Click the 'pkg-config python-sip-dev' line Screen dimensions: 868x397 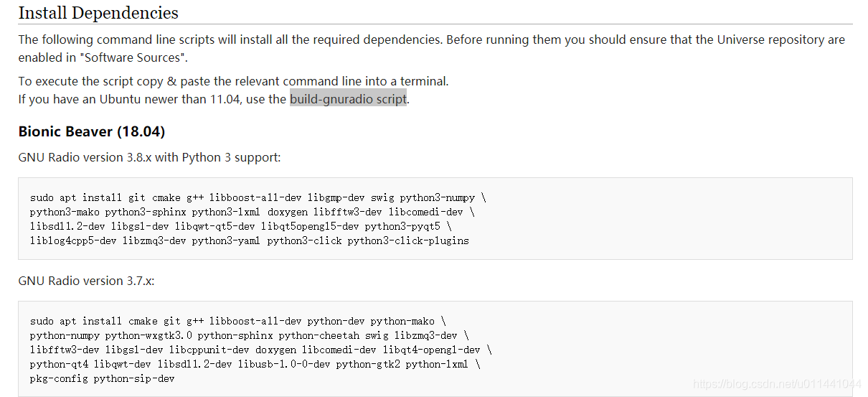tap(102, 378)
